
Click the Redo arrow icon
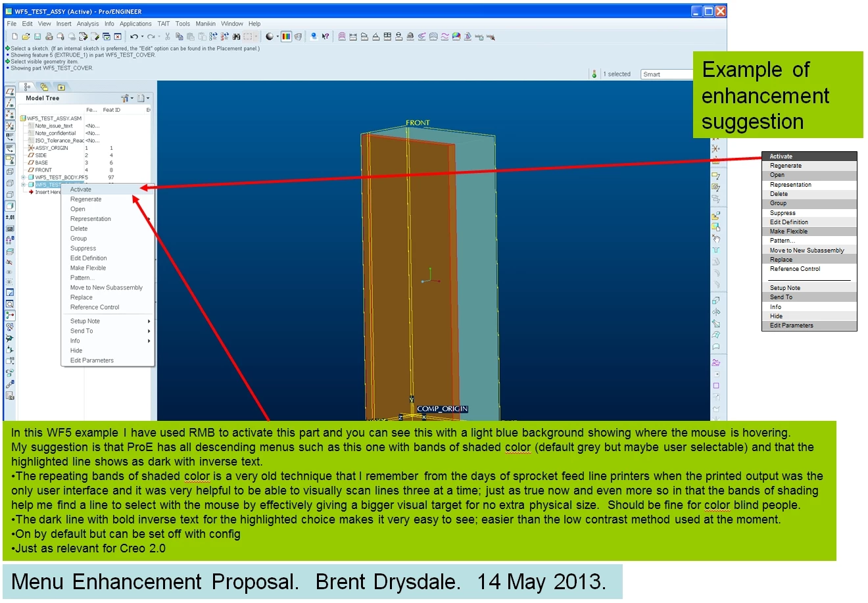tap(151, 37)
